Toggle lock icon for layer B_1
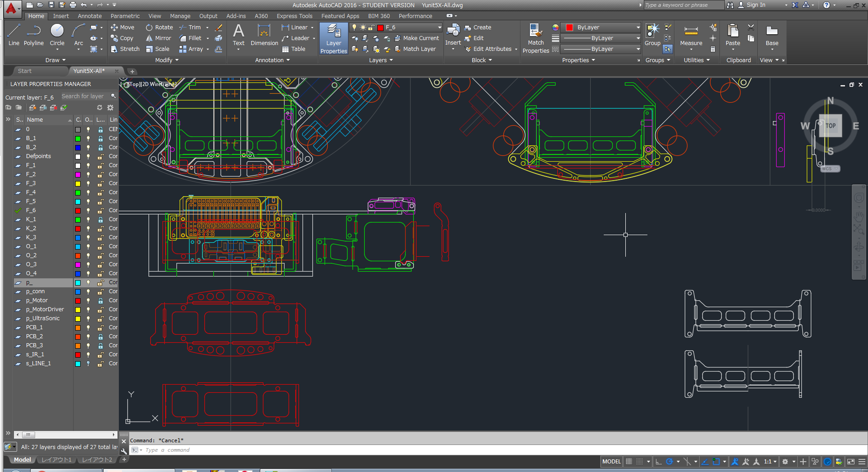The height and width of the screenshot is (472, 868). tap(100, 138)
